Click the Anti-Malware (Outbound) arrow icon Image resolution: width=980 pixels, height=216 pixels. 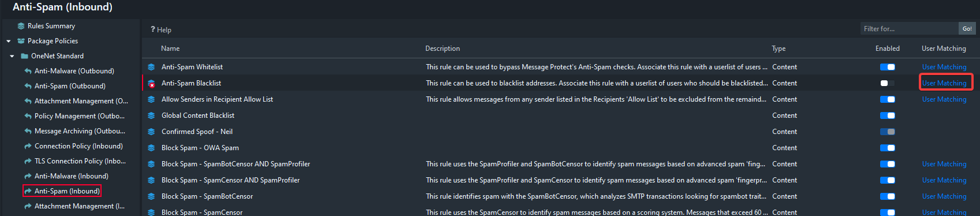(x=28, y=71)
